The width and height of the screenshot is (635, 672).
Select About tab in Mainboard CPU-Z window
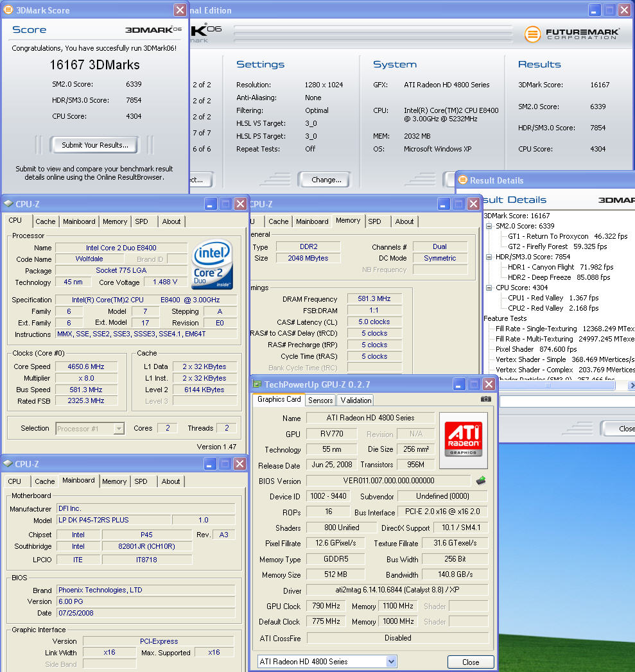[x=171, y=481]
